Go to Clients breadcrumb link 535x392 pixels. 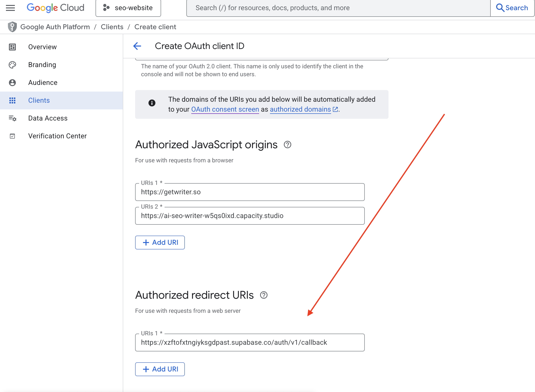(x=112, y=27)
